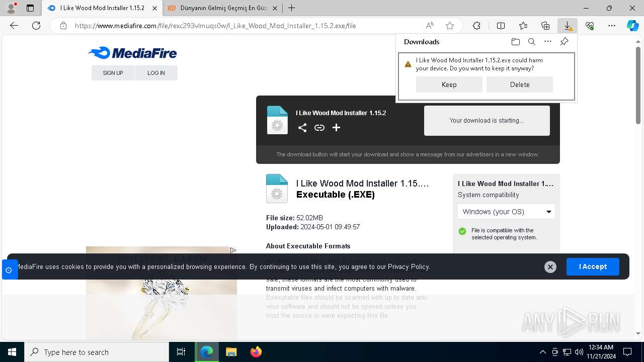Copy link using the chain icon
The width and height of the screenshot is (644, 362).
point(319,128)
